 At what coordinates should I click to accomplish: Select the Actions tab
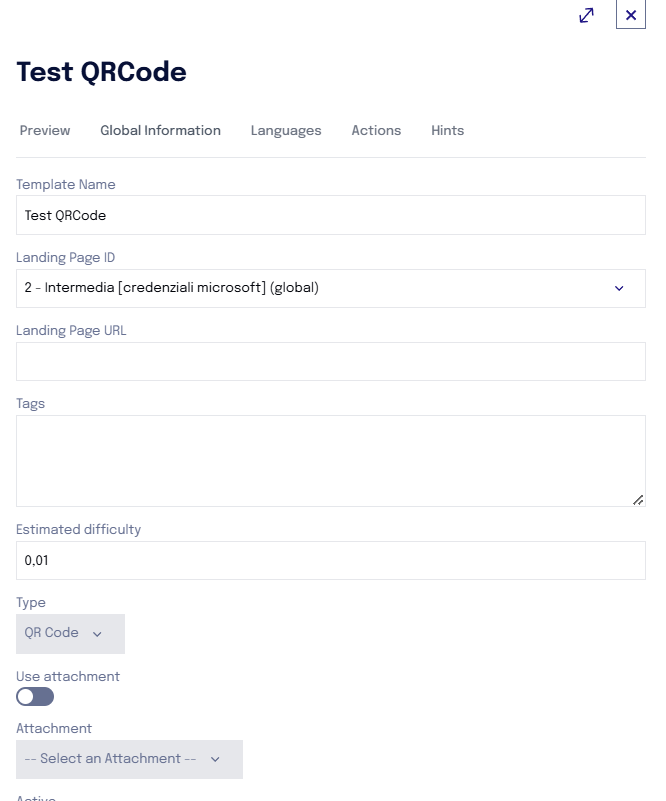pos(376,130)
